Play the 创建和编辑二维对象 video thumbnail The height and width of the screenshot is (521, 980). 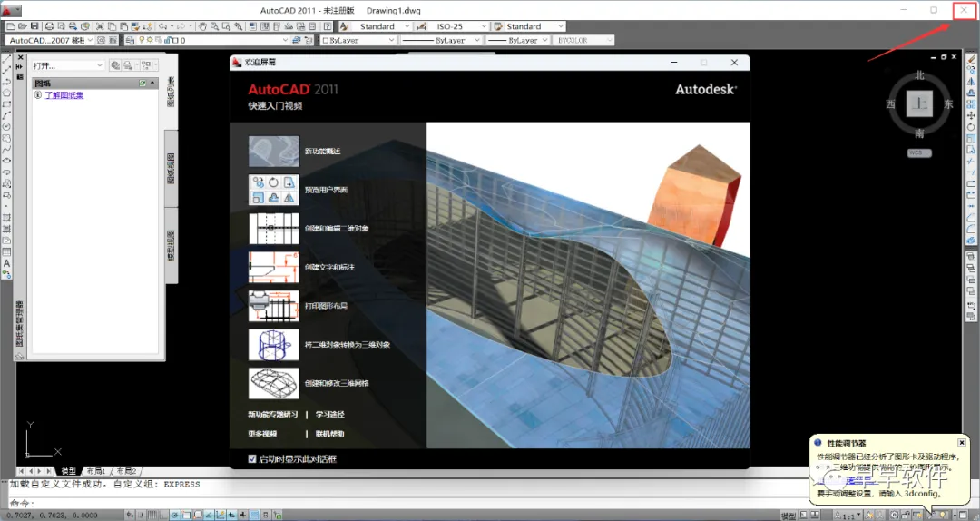pyautogui.click(x=274, y=229)
